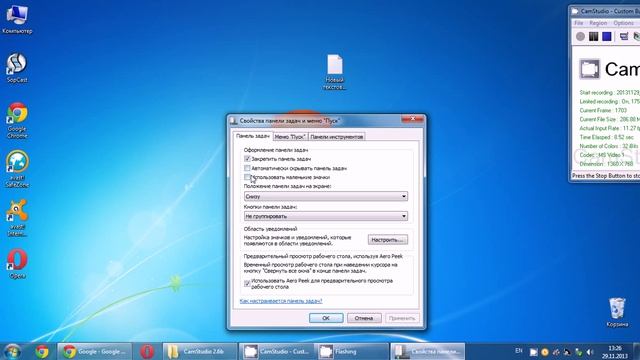Open the taskbar position dropdown Снизу

326,196
